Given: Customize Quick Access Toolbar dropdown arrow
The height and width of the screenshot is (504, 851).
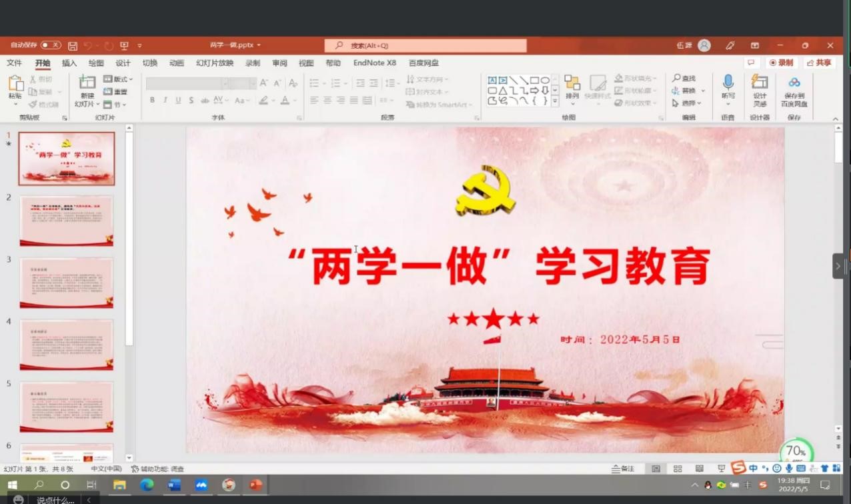Looking at the screenshot, I should click(139, 46).
